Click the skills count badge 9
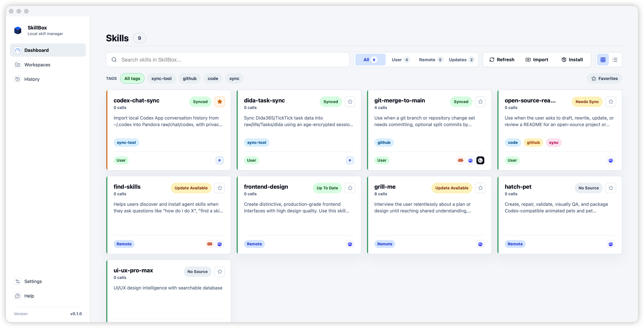 coord(139,38)
